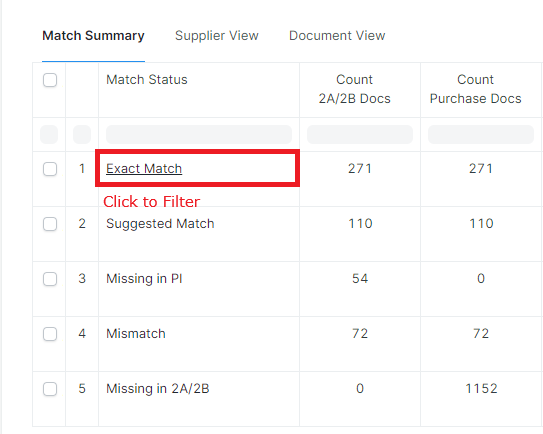Switch to the Supplier View tab

tap(217, 36)
